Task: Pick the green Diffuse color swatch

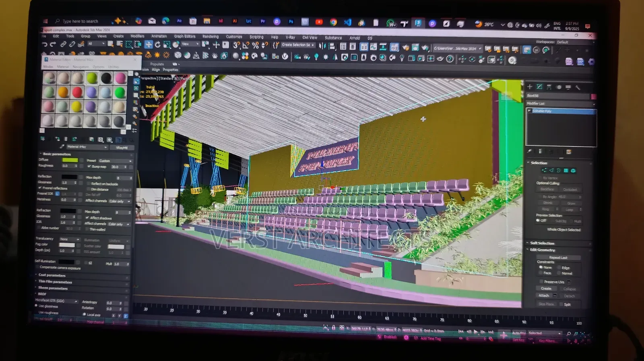Action: click(70, 160)
